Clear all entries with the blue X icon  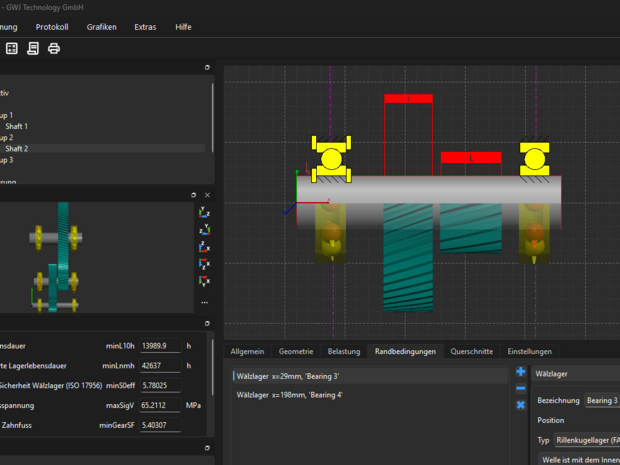[521, 405]
